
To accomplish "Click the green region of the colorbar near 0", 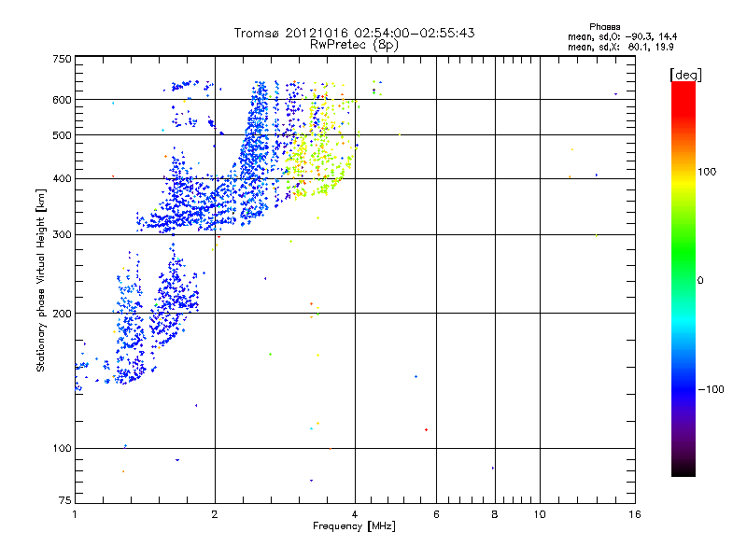I will 684,267.
